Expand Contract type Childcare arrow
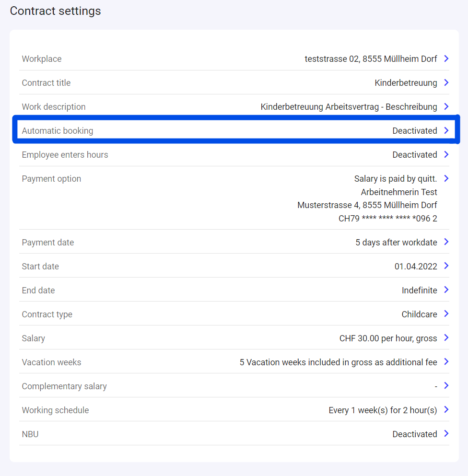468x476 pixels. tap(446, 314)
